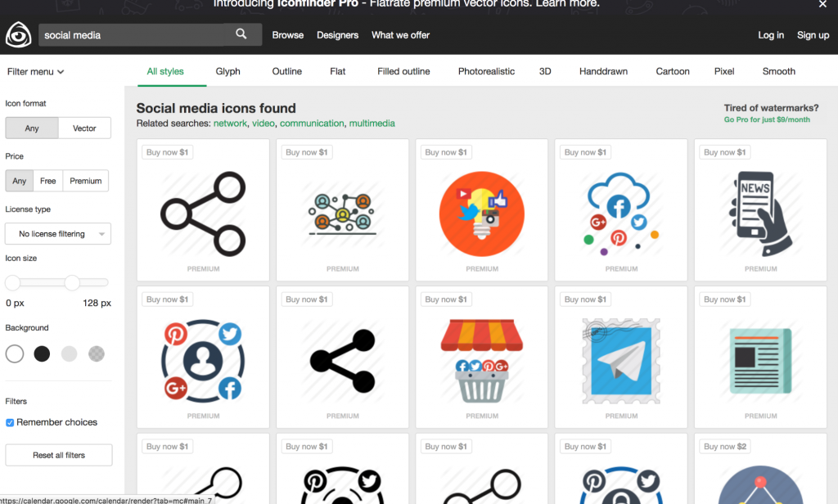
Task: Select Vector icon format
Action: coord(84,128)
